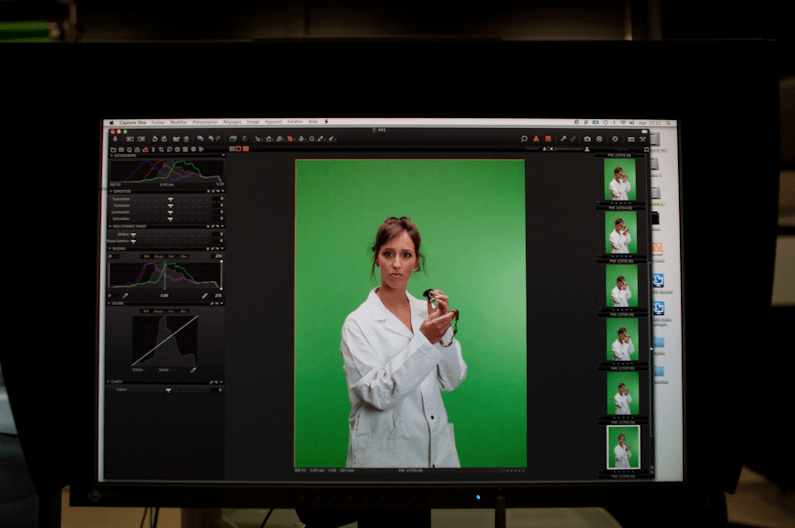Open the Courbe section action menu arrow
Viewport: 795px width, 528px height.
click(222, 303)
